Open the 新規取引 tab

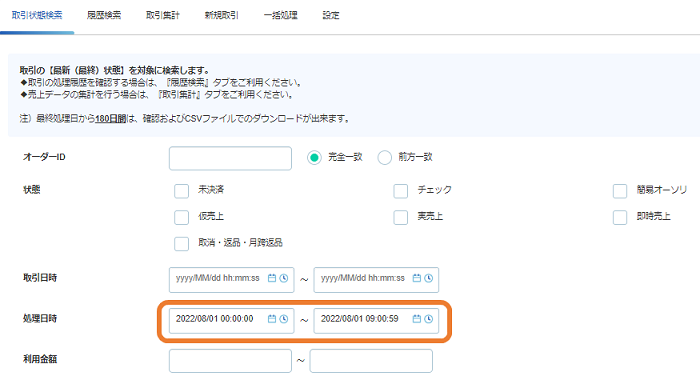click(x=221, y=15)
